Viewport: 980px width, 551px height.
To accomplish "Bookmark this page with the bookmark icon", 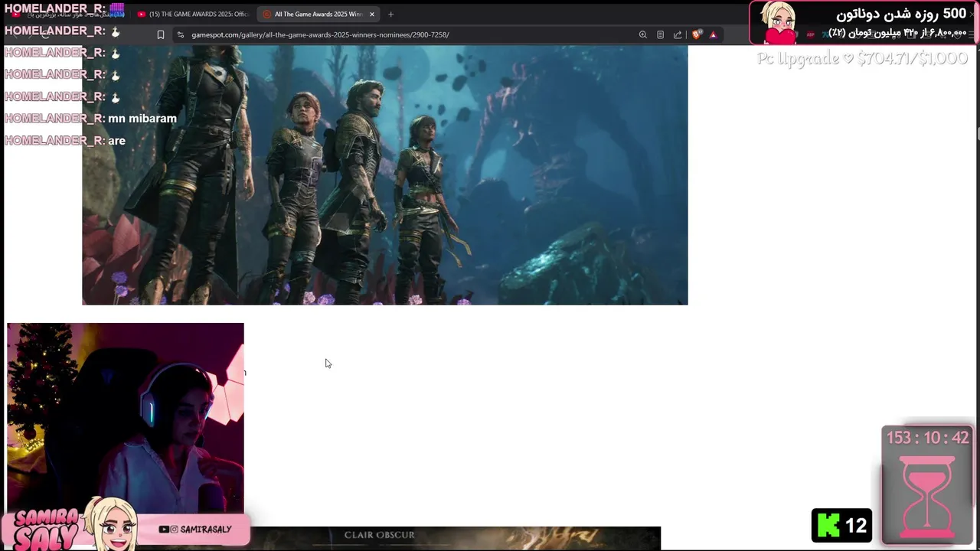I will (x=161, y=34).
